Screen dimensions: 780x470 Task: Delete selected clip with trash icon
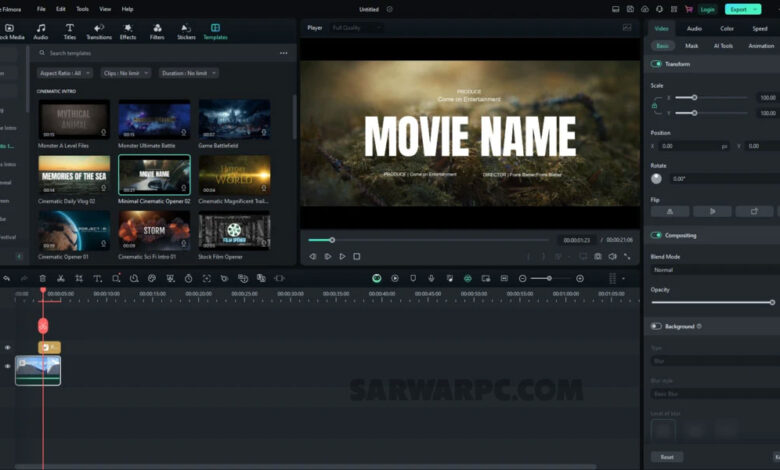[43, 279]
